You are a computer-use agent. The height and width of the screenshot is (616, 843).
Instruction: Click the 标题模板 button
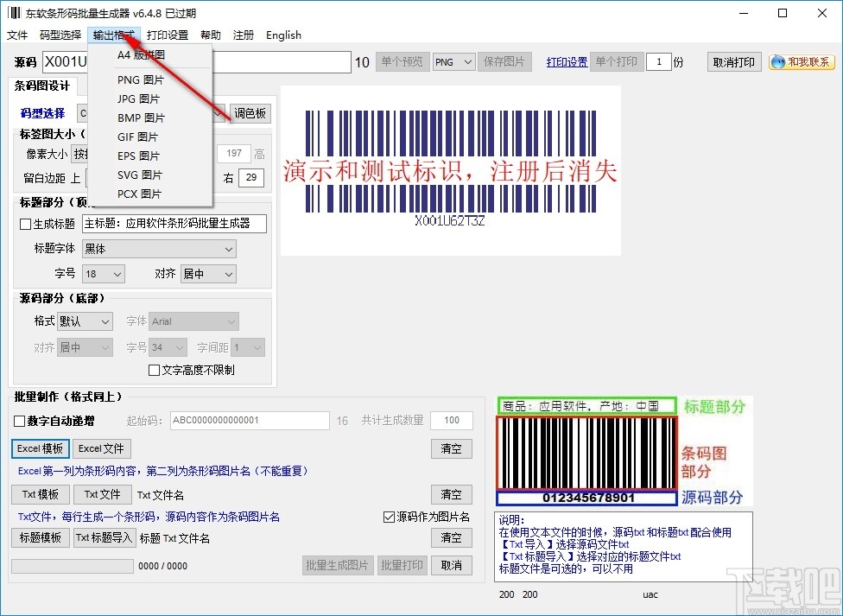pyautogui.click(x=41, y=537)
